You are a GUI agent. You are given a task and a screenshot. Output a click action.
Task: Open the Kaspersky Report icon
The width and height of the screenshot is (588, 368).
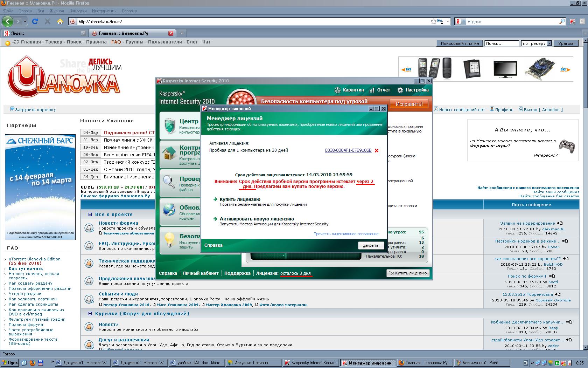pyautogui.click(x=372, y=90)
